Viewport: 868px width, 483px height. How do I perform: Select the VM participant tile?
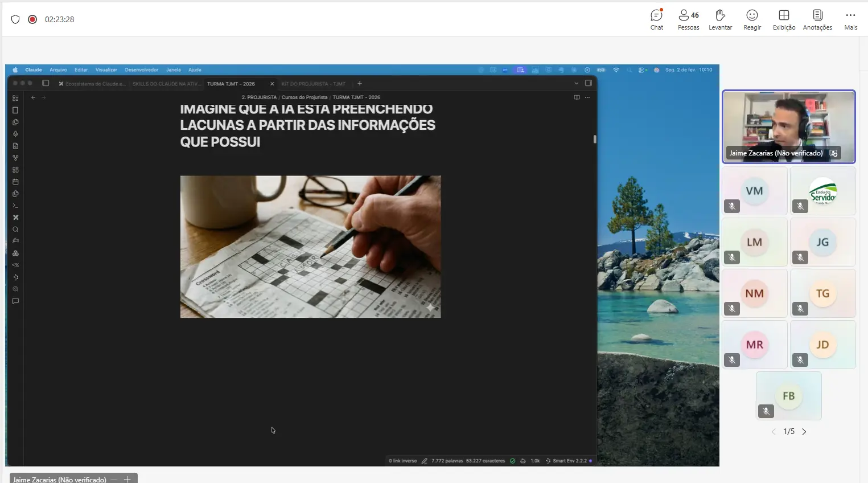(x=754, y=191)
